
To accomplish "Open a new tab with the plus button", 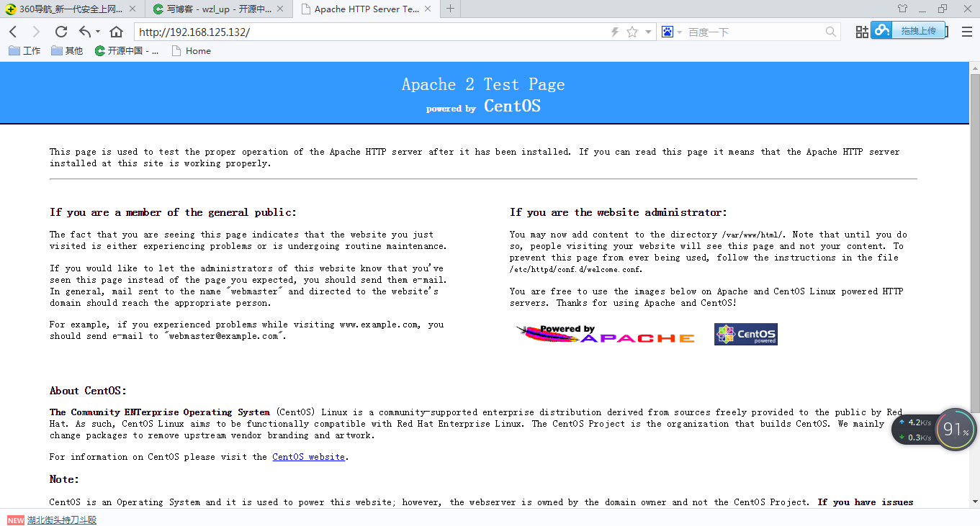I will [x=450, y=9].
